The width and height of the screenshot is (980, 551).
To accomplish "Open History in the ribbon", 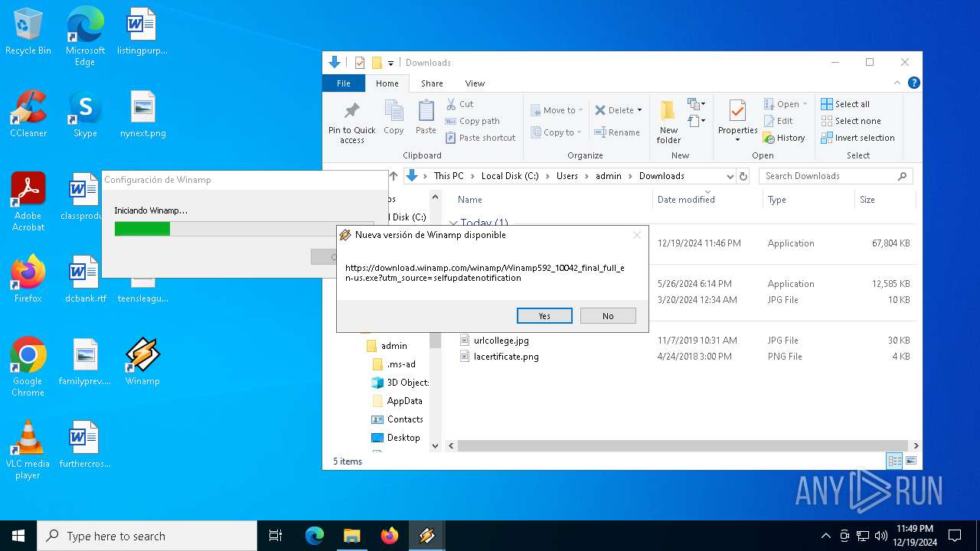I will pyautogui.click(x=784, y=138).
